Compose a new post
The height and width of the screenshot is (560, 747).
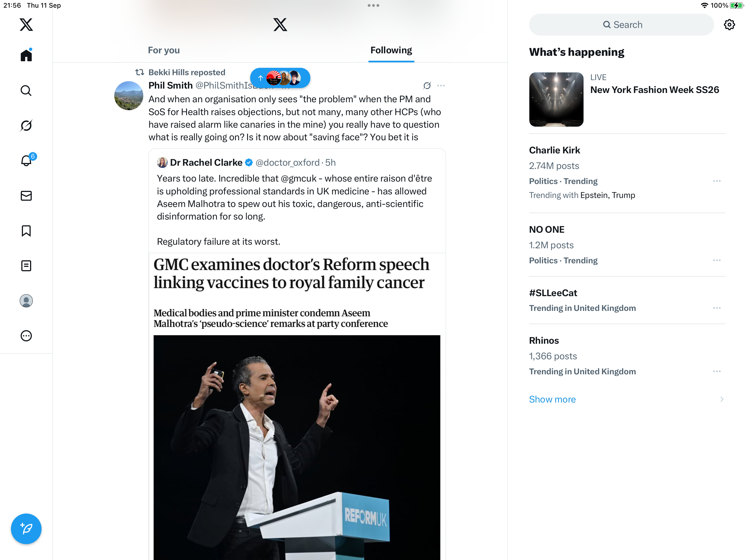[26, 529]
